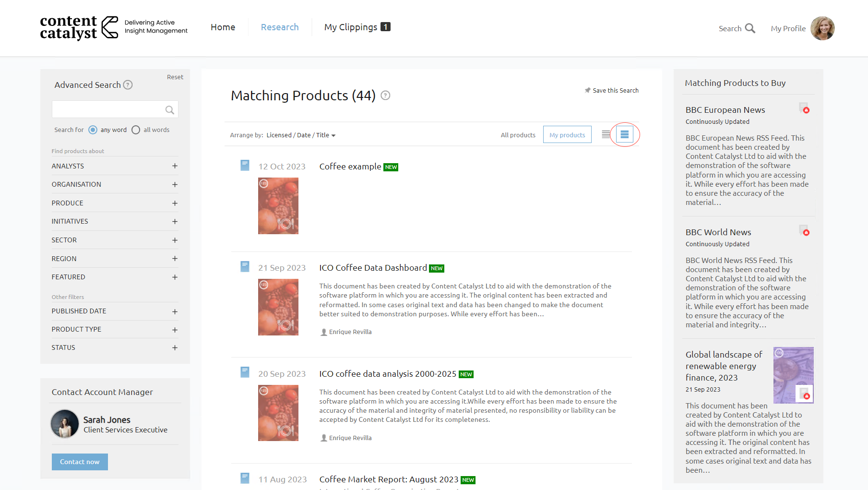Toggle the My products filter
The width and height of the screenshot is (868, 490).
click(567, 135)
